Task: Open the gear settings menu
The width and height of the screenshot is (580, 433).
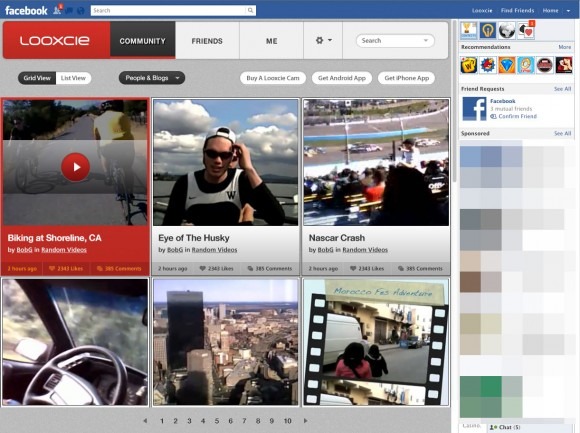Action: [x=323, y=40]
